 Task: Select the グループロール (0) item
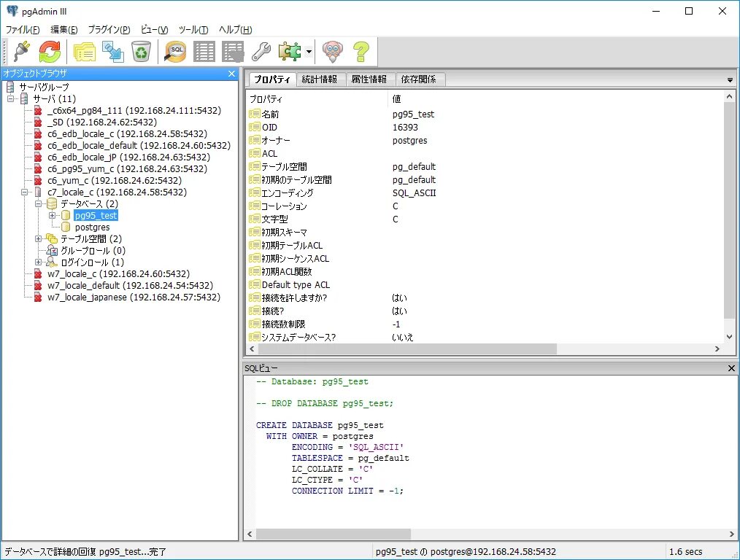click(93, 251)
